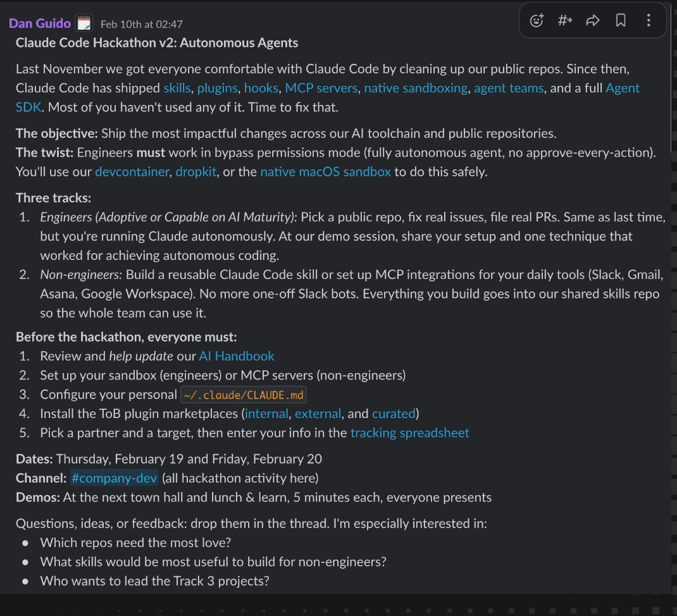Open the curated marketplace link
The height and width of the screenshot is (616, 677).
click(394, 414)
